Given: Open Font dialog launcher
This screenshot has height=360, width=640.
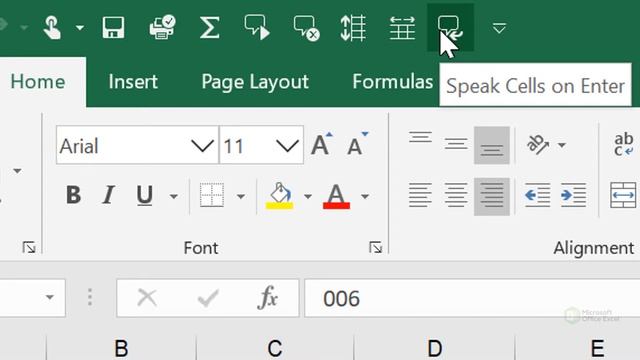Looking at the screenshot, I should (x=376, y=247).
